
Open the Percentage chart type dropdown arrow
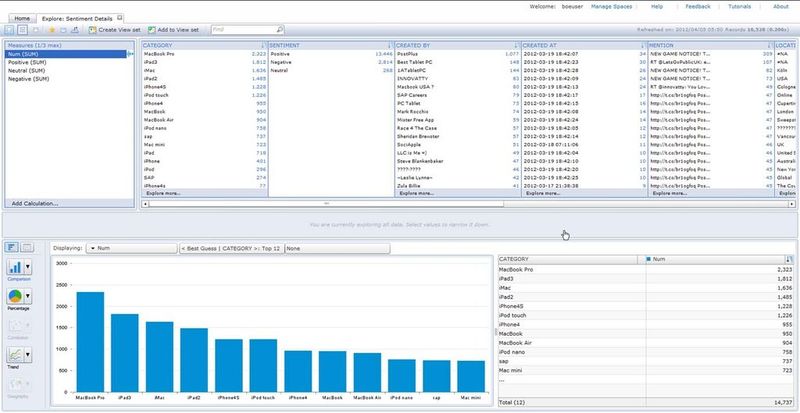pyautogui.click(x=28, y=296)
